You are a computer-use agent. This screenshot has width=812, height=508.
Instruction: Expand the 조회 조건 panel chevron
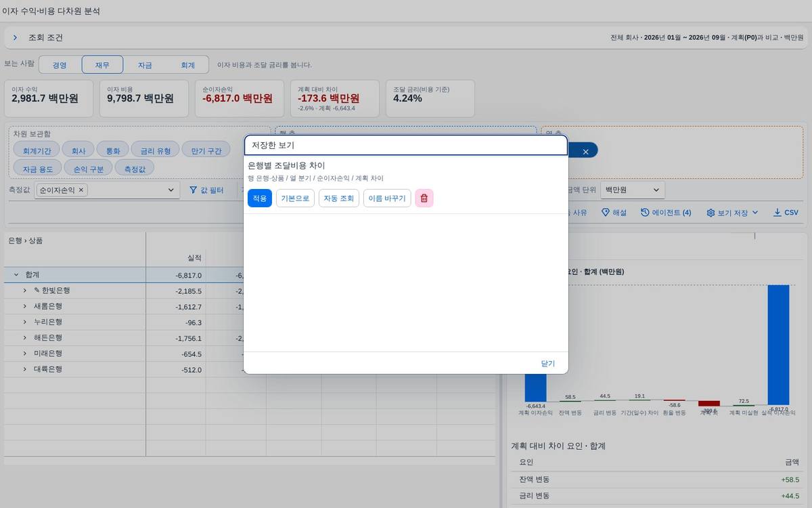pos(15,38)
